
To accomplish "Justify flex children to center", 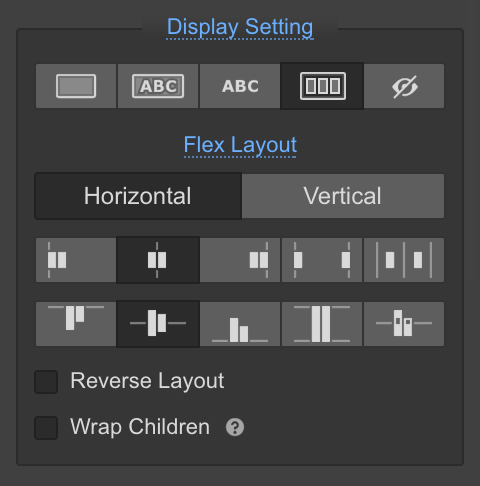I will click(158, 260).
